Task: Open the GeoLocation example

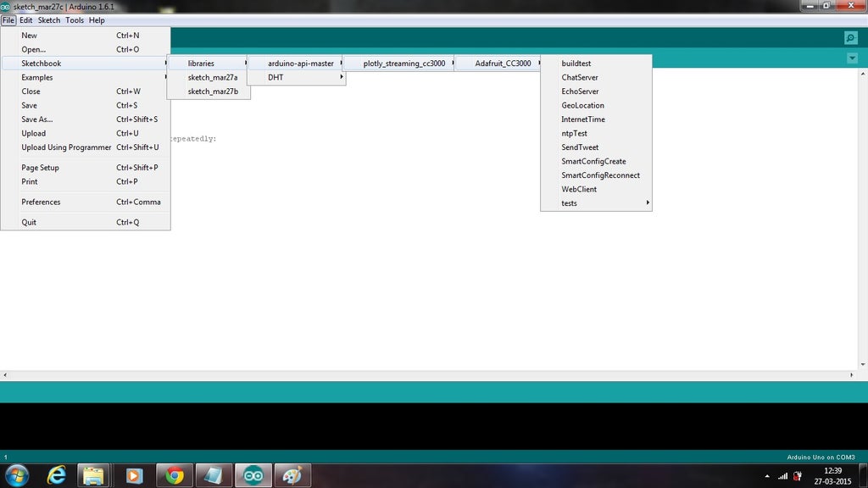Action: [596, 105]
